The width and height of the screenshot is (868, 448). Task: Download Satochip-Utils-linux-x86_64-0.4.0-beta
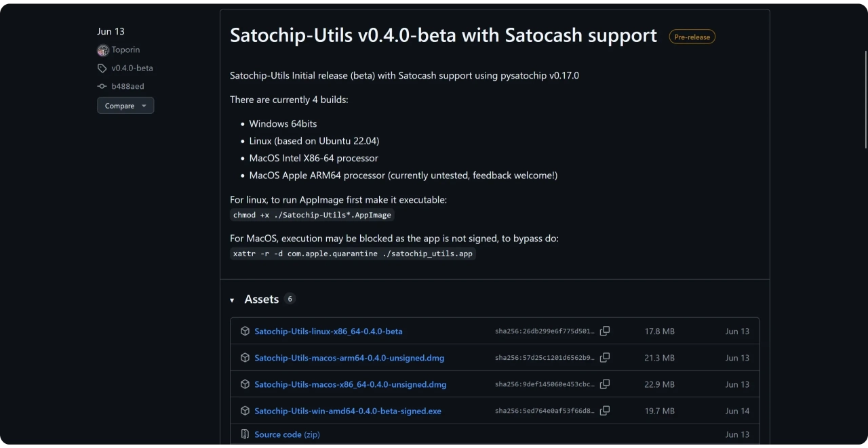pos(328,331)
